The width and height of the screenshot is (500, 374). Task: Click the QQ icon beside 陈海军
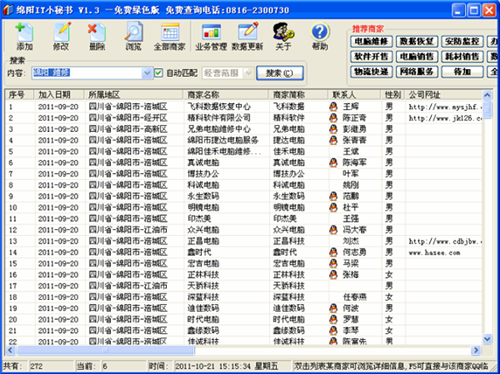pos(333,162)
